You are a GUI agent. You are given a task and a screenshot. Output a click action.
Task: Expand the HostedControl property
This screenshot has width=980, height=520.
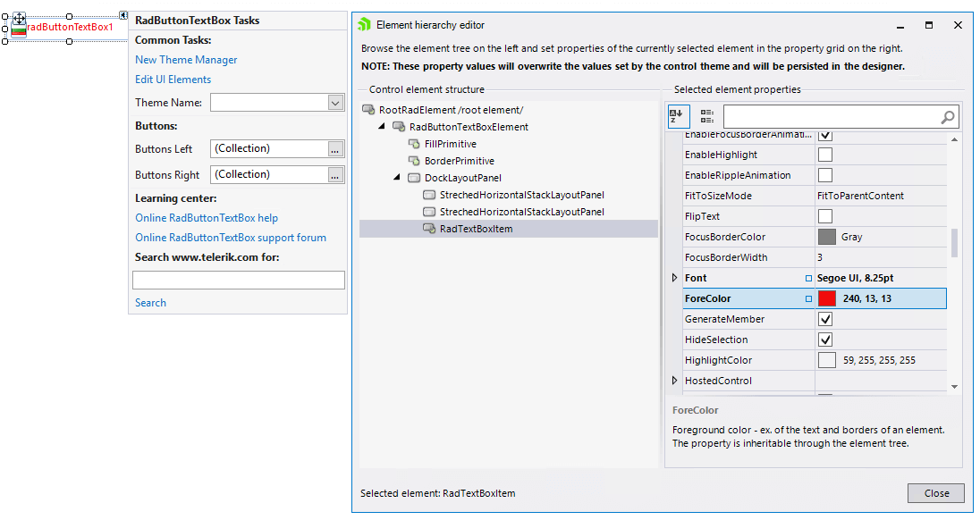[x=674, y=381]
